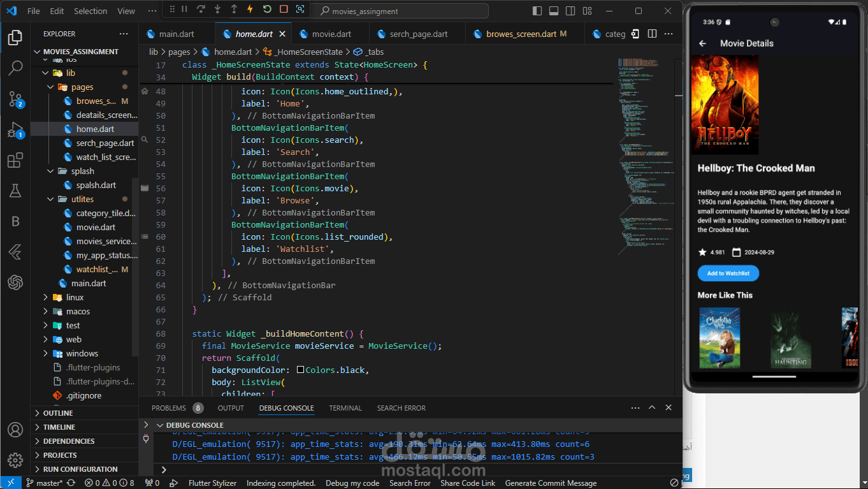Click the Step Into debug button

click(x=217, y=10)
